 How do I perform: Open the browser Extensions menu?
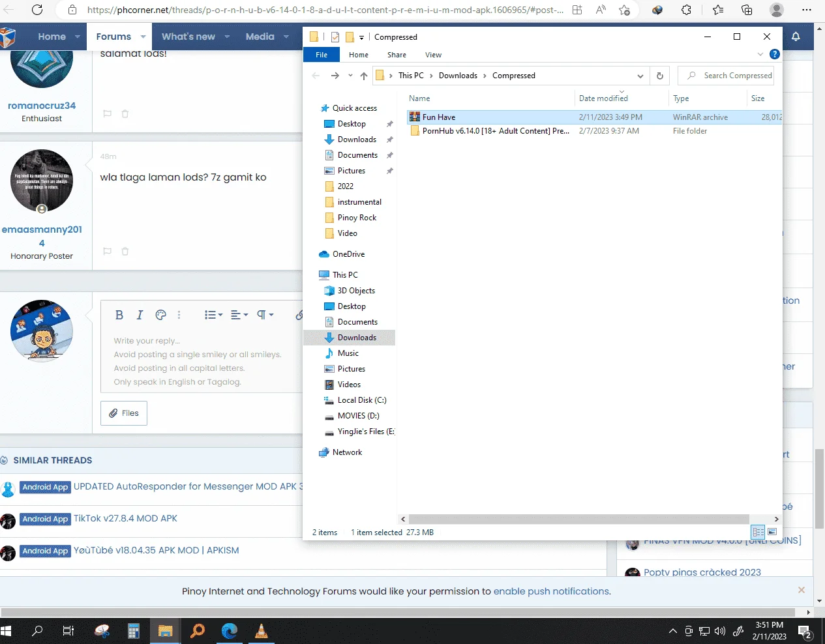coord(687,10)
